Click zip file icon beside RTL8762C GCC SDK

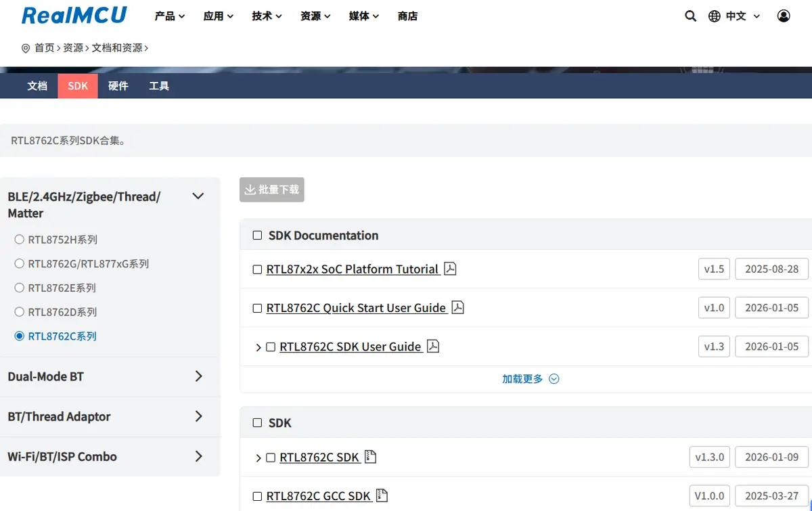point(382,495)
